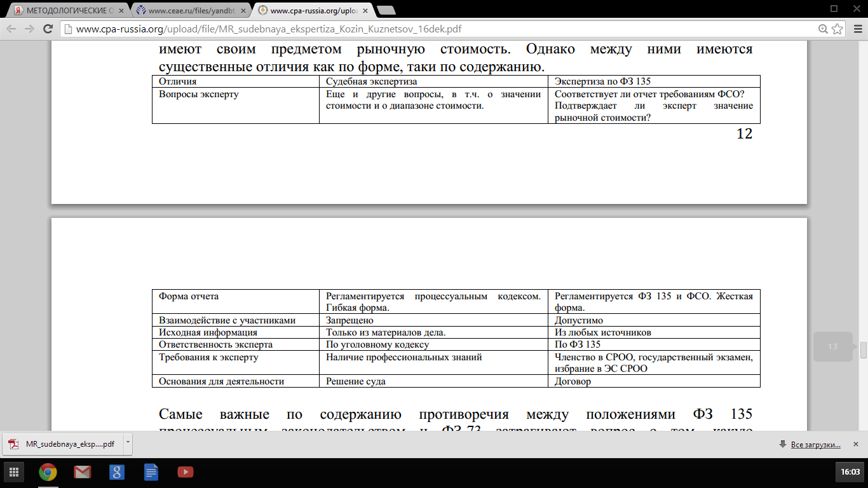Click the page number 12
The width and height of the screenshot is (868, 488).
743,133
